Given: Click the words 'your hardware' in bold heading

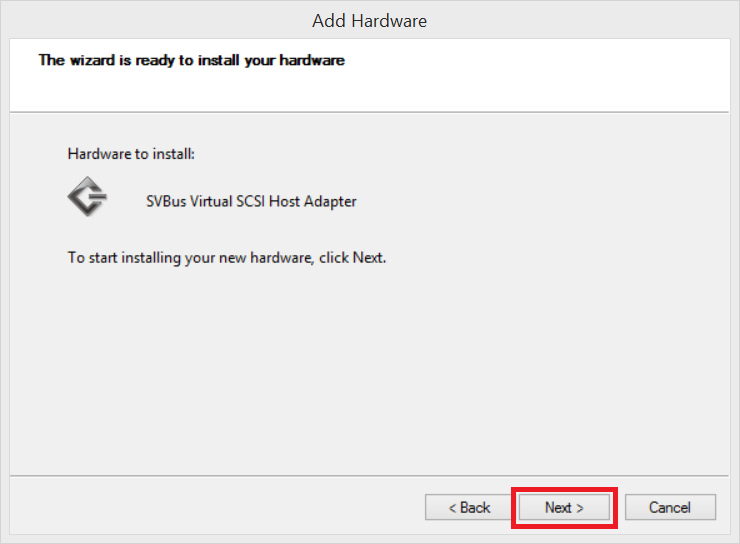Looking at the screenshot, I should [294, 60].
